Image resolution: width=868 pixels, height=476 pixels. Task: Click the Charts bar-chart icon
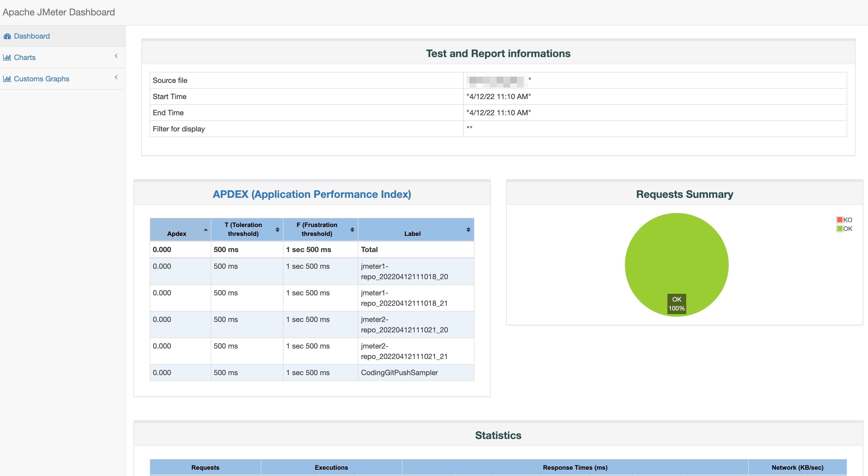(x=7, y=58)
